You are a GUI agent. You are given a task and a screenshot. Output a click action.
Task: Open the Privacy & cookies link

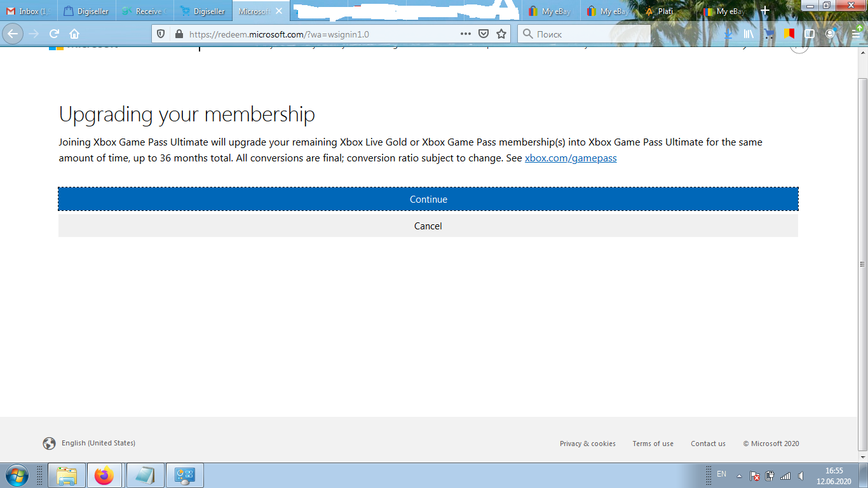coord(587,444)
